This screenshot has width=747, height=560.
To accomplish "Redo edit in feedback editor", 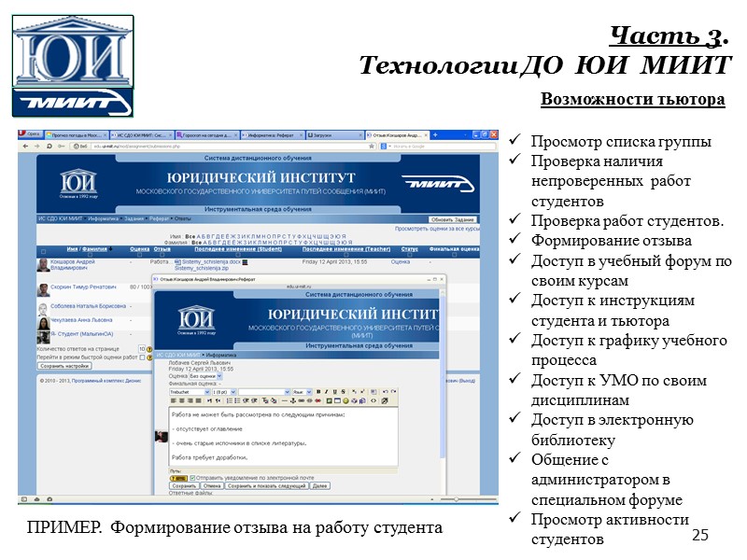I will (x=393, y=392).
